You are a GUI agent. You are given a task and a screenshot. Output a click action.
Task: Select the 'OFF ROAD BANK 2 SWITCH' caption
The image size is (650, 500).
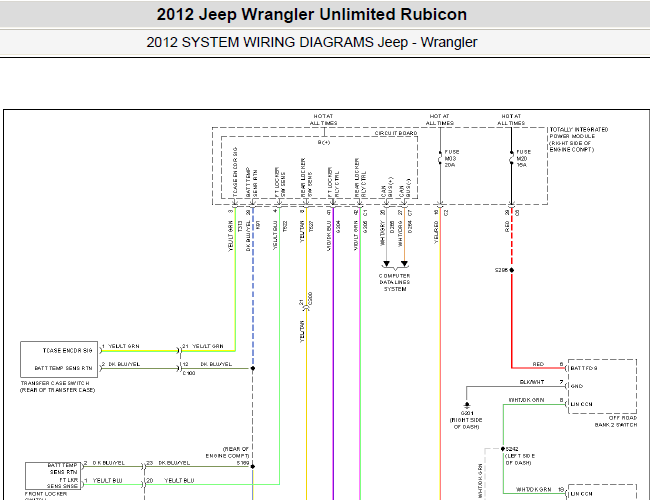[x=616, y=421]
